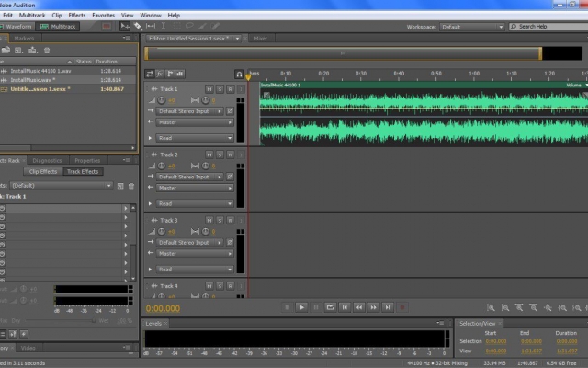The height and width of the screenshot is (368, 588).
Task: Sort files by Duration column header
Action: click(x=107, y=62)
